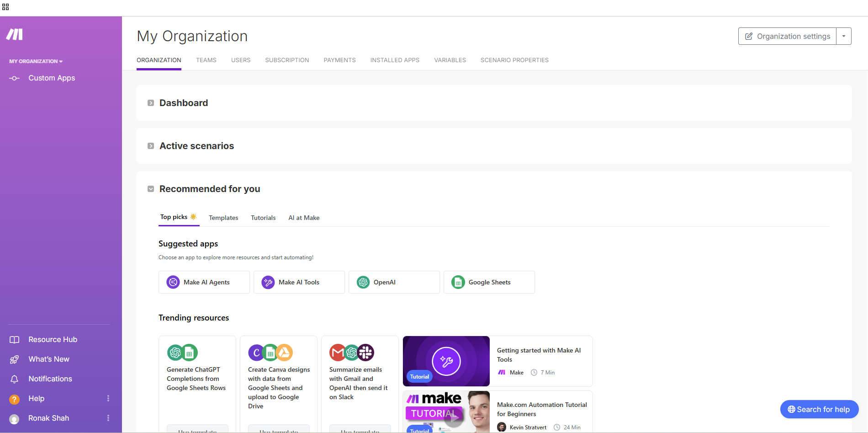
Task: Open the Create Canva designs template card
Action: pyautogui.click(x=279, y=384)
